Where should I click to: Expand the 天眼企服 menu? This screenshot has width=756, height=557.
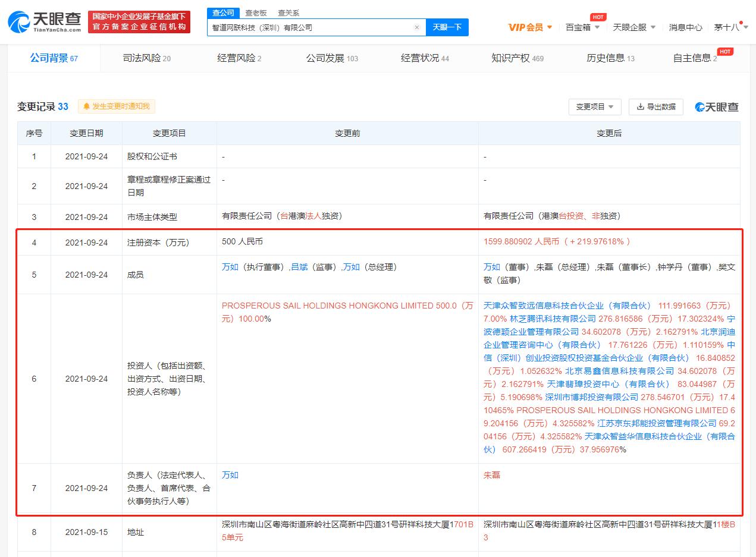coord(634,27)
